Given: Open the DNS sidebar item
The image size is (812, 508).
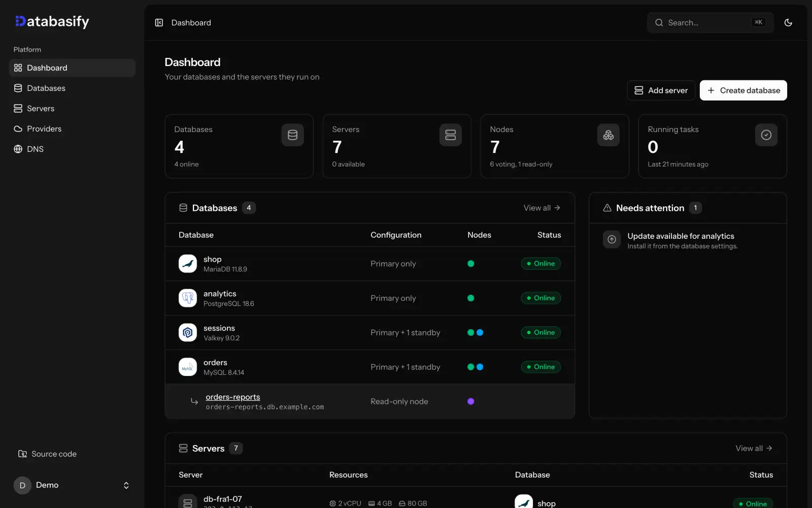Looking at the screenshot, I should (72, 149).
